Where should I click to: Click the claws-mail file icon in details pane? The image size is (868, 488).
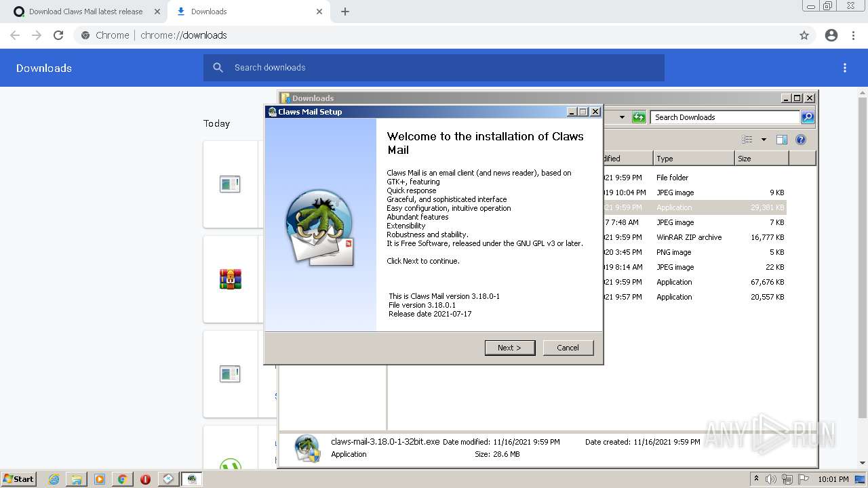[x=308, y=448]
